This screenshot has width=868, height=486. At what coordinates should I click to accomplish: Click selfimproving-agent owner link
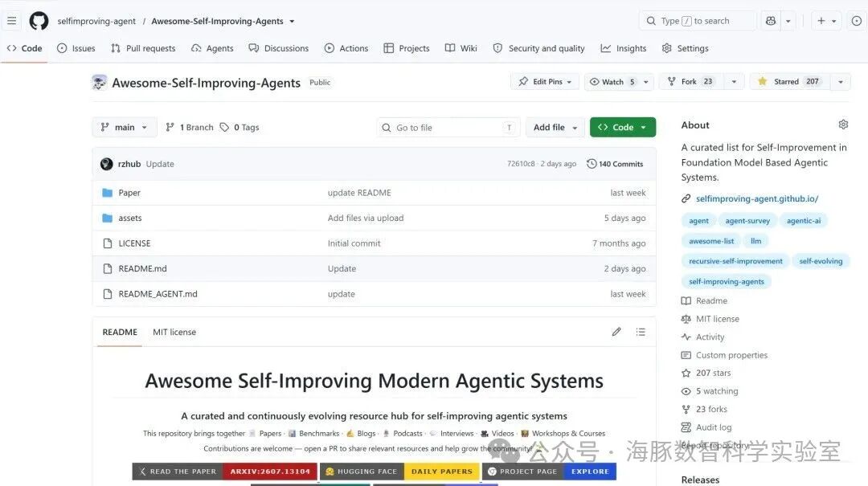(96, 21)
